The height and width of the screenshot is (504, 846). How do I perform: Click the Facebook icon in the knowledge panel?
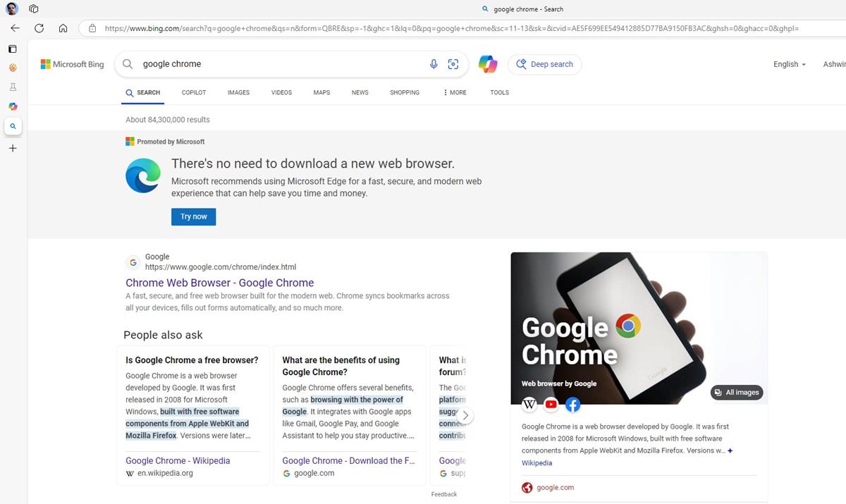pos(572,405)
